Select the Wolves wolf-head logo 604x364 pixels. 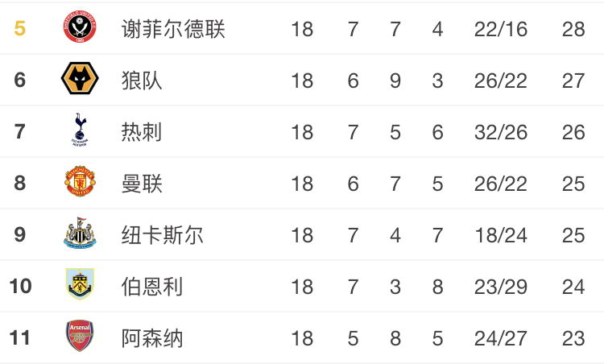(x=80, y=78)
